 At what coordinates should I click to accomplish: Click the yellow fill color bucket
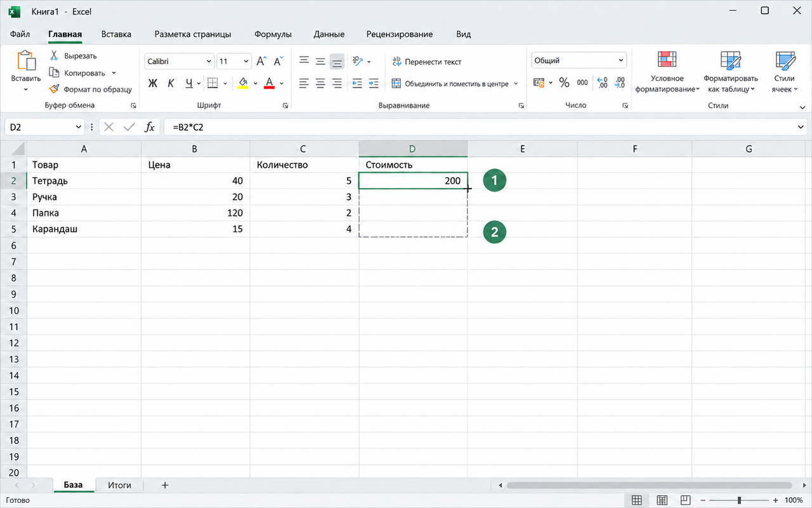pos(243,83)
